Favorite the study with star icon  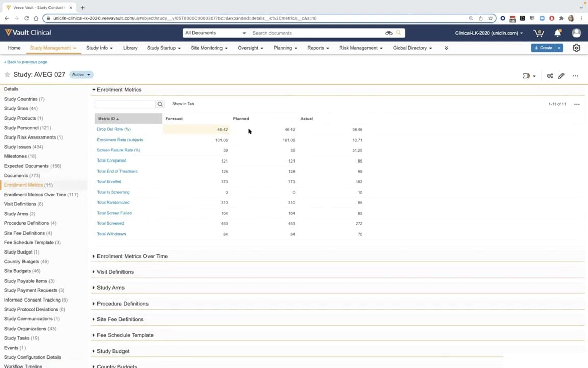pos(7,74)
